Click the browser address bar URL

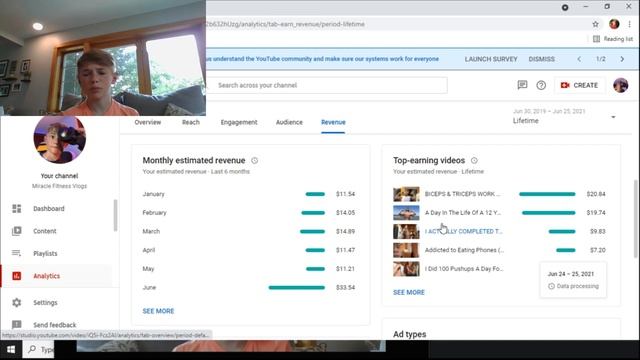click(286, 24)
